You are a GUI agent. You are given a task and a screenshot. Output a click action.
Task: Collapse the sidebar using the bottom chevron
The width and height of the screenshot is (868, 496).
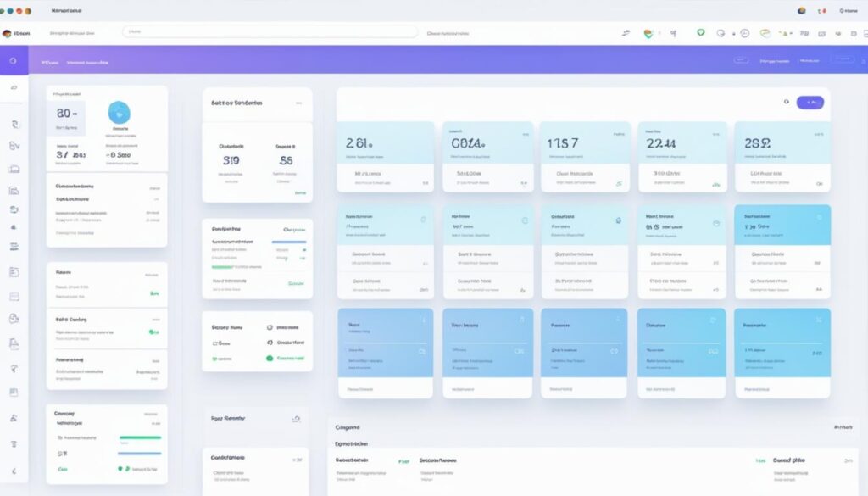pos(13,471)
